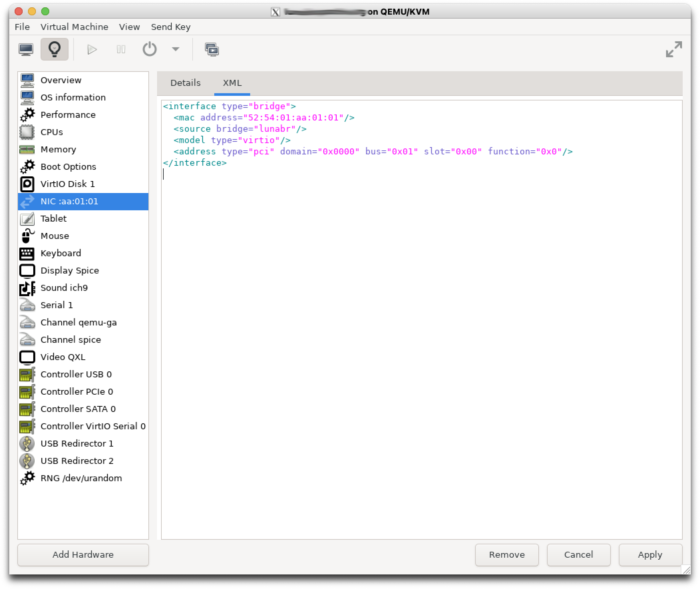Select RNG /dev/urandom entry
Screen dimensions: 700x589
point(84,479)
